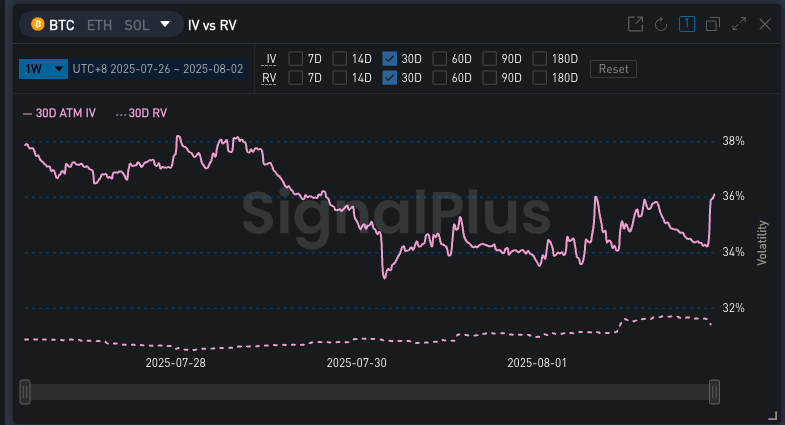Click the IV row label

(x=271, y=59)
